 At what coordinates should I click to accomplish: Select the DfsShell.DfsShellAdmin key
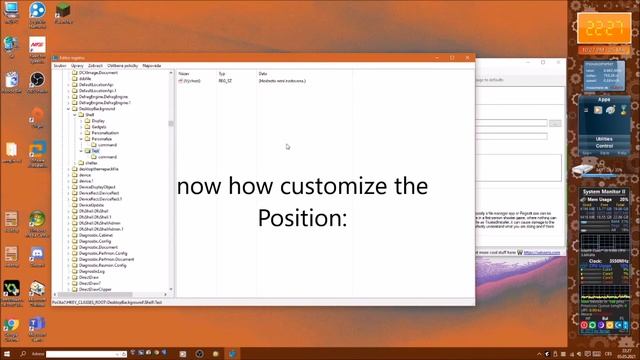[x=100, y=223]
